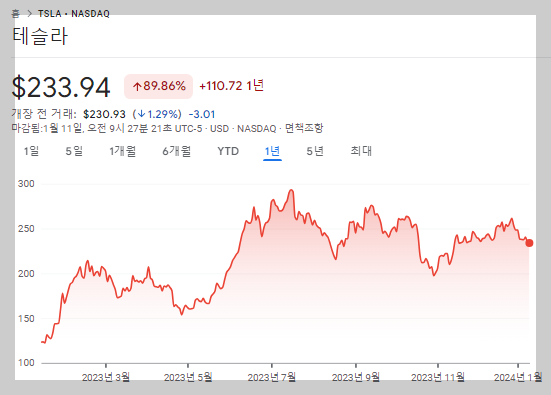Click the 250 y-axis label
Image resolution: width=551 pixels, height=395 pixels.
pos(26,228)
